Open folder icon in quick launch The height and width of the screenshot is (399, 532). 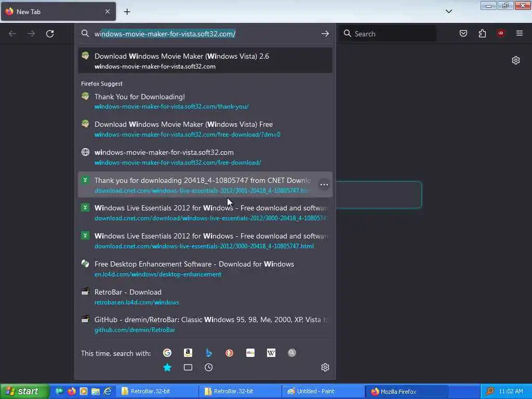pyautogui.click(x=96, y=391)
